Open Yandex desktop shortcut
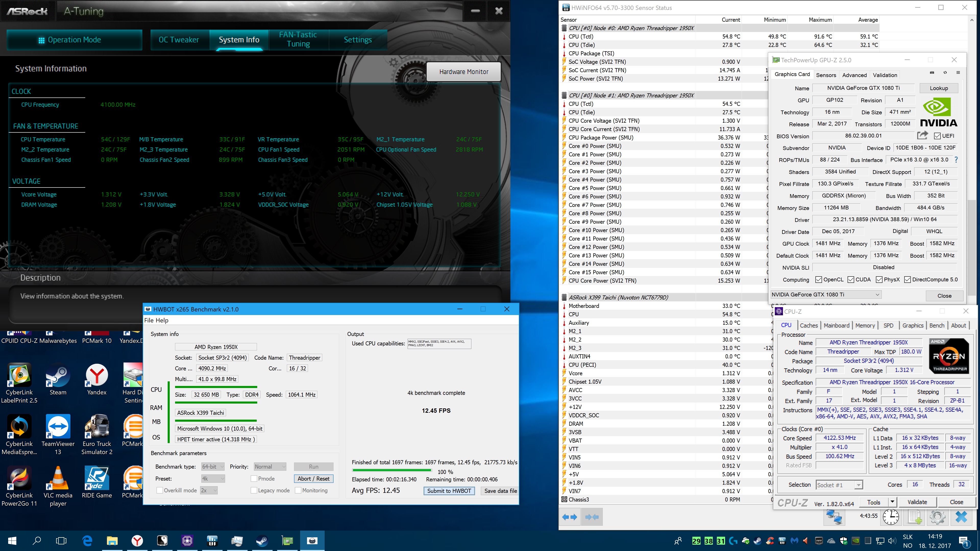 coord(97,380)
